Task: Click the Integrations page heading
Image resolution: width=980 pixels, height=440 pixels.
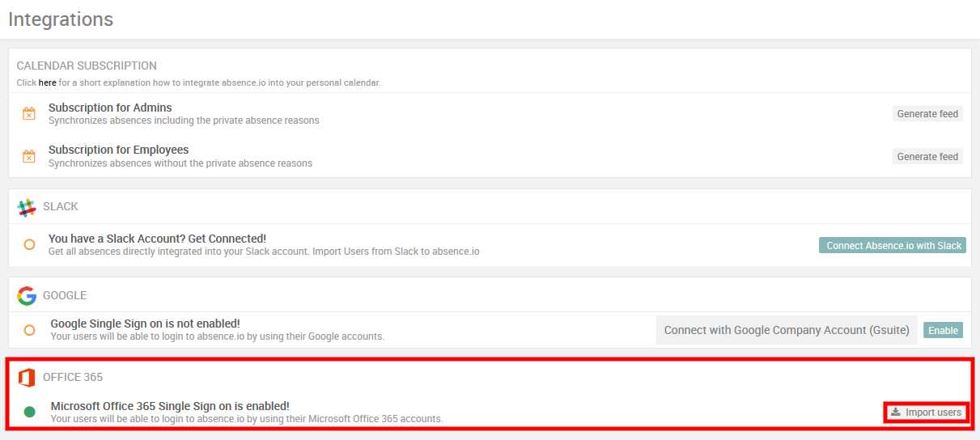Action: click(61, 19)
